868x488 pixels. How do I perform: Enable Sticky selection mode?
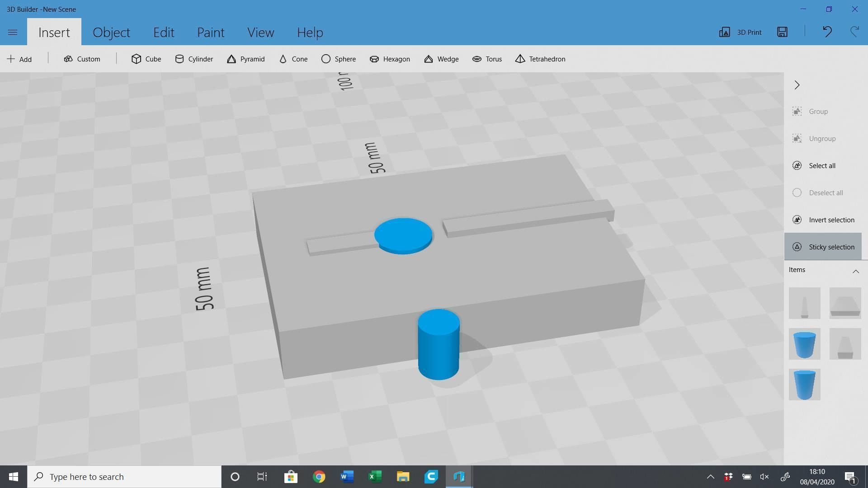pyautogui.click(x=831, y=247)
